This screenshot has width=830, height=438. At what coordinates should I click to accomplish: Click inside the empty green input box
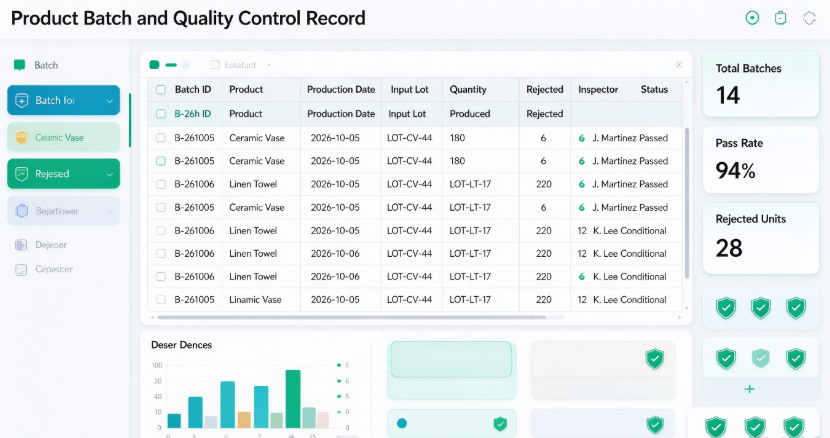451,359
